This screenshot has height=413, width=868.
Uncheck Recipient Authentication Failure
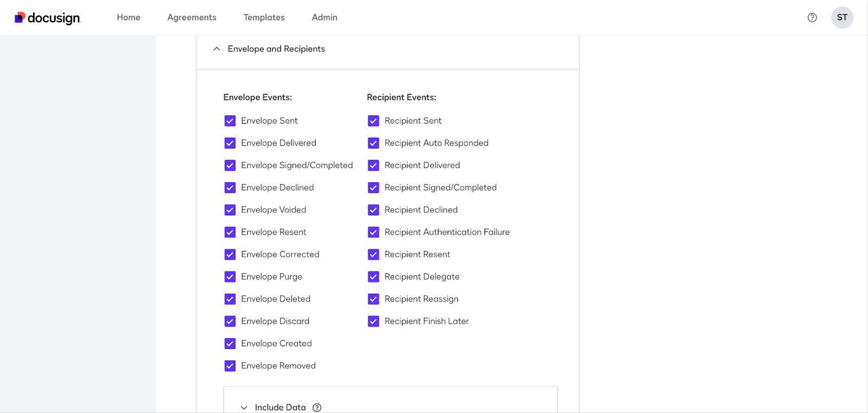tap(373, 232)
